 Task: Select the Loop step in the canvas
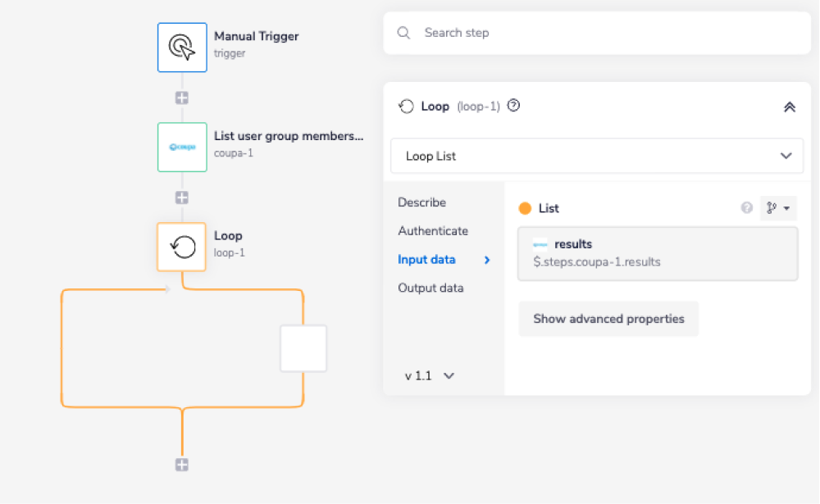click(181, 247)
